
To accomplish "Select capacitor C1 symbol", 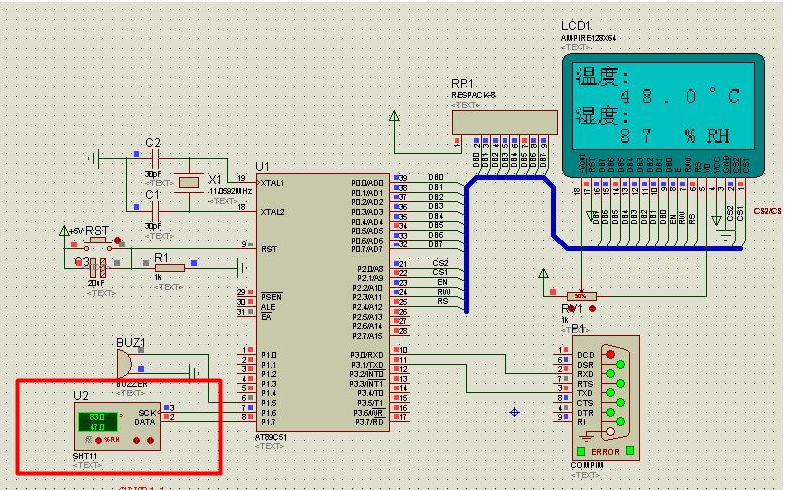I will (x=156, y=212).
